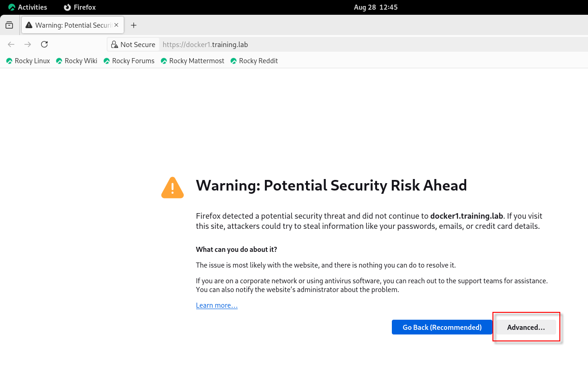Screen dimensions: 588x370
Task: Open the GNOME Activities overview
Action: (28, 7)
